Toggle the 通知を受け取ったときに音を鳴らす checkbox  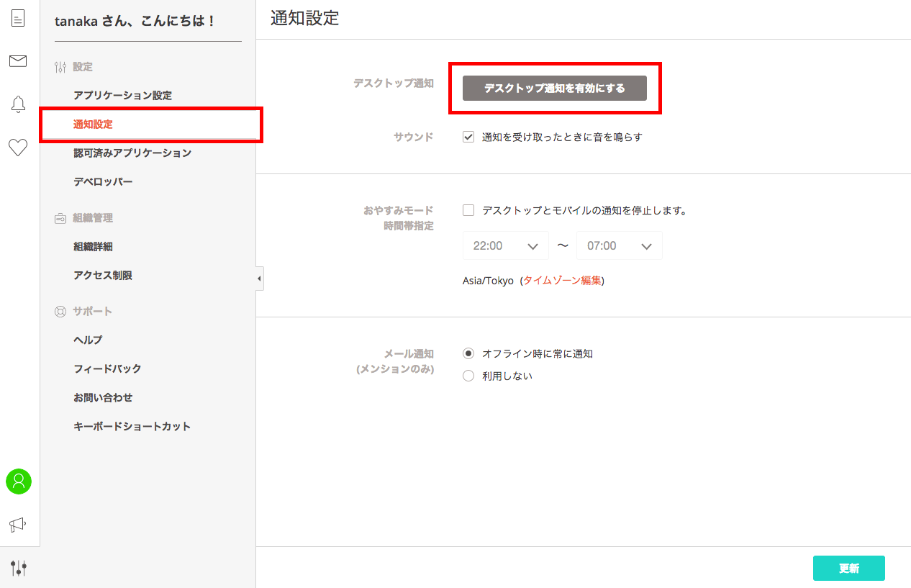tap(468, 137)
